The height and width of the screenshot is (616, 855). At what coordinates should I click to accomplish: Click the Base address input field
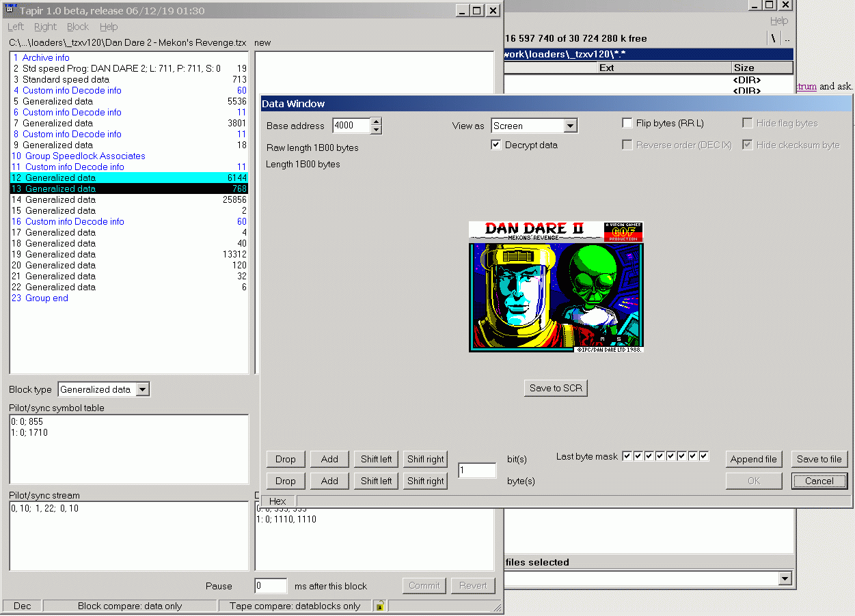click(x=351, y=126)
